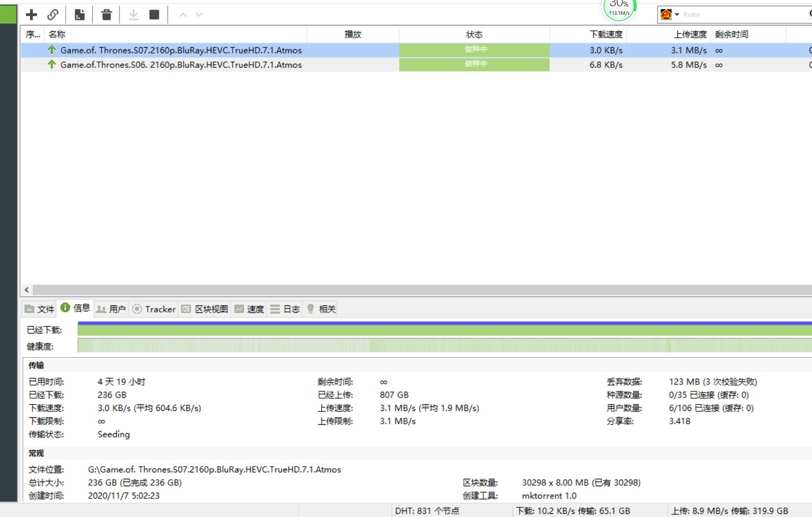Open the 速度 tab
The height and width of the screenshot is (517, 812).
tap(249, 309)
